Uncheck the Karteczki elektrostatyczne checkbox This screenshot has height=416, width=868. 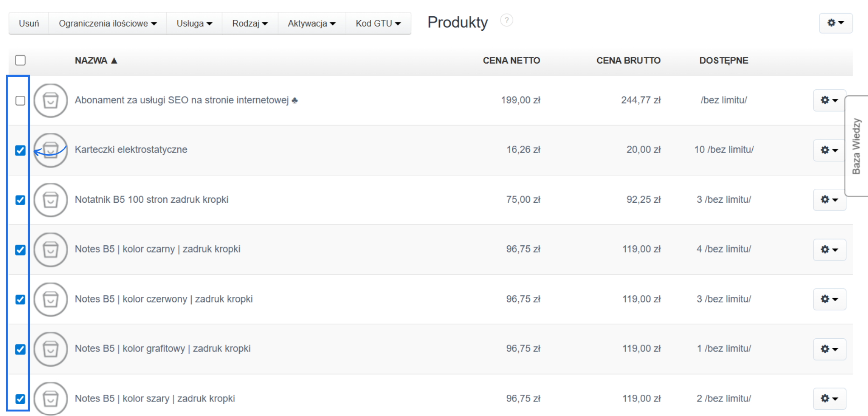pyautogui.click(x=20, y=150)
